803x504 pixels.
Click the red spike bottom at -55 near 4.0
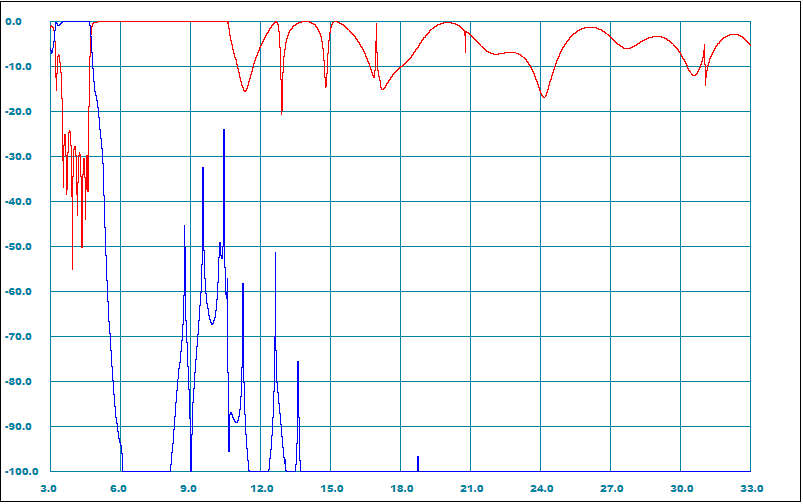[x=72, y=268]
